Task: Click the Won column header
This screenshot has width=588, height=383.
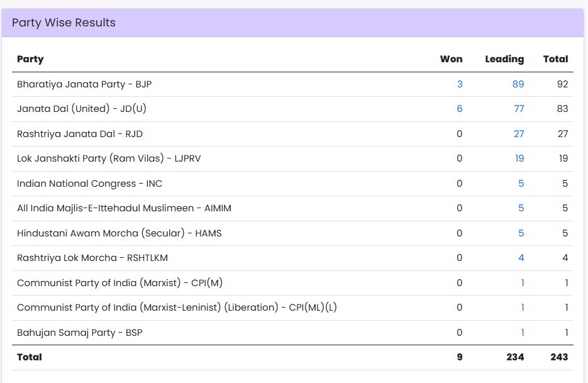Action: coord(451,59)
